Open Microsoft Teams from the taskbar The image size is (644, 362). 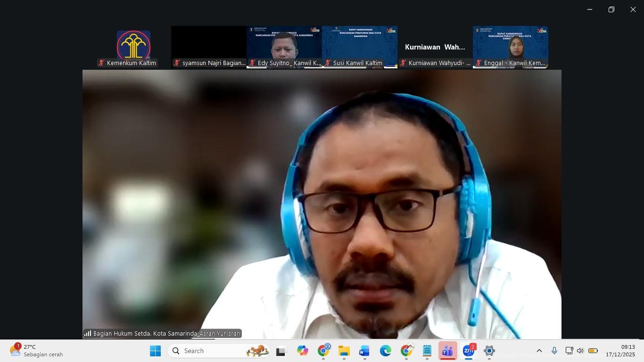pos(447,351)
